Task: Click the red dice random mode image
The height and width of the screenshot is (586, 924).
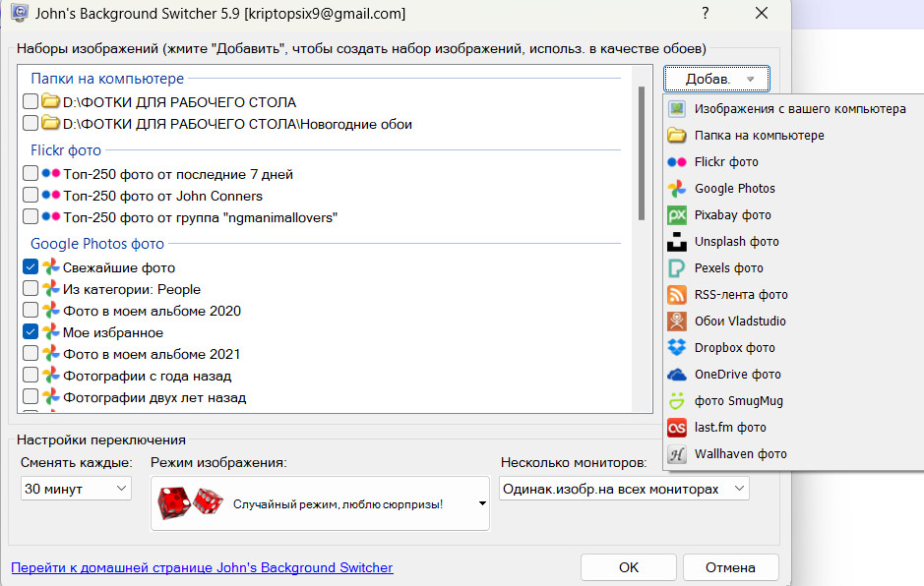Action: [190, 502]
